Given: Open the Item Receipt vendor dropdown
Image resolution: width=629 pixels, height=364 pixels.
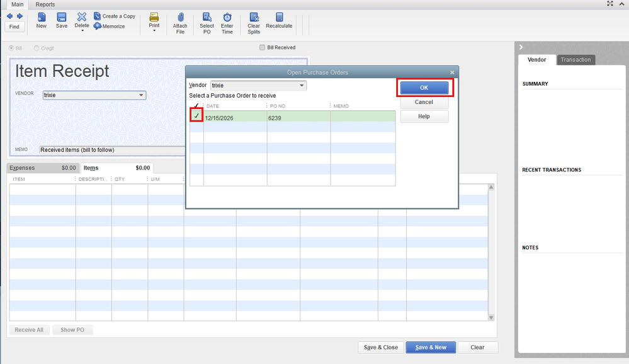Looking at the screenshot, I should click(141, 95).
